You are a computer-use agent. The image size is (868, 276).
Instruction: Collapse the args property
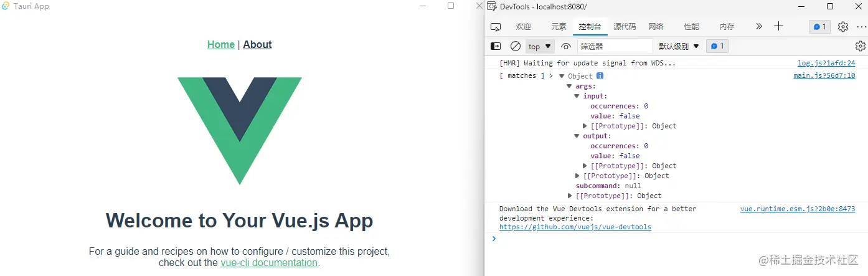pos(569,86)
